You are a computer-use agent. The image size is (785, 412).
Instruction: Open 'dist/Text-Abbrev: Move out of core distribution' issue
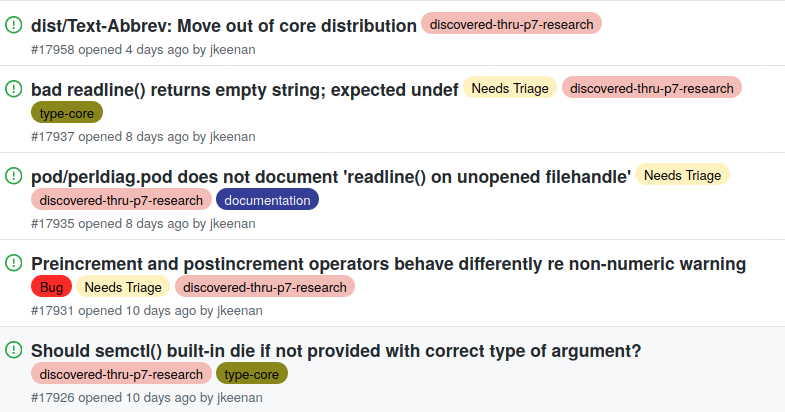pyautogui.click(x=224, y=25)
